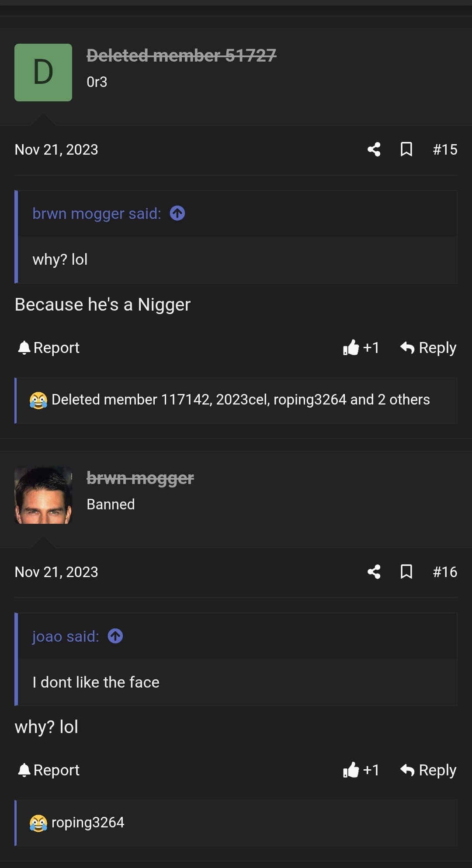Open brwn mogger's avatar photo

click(43, 495)
